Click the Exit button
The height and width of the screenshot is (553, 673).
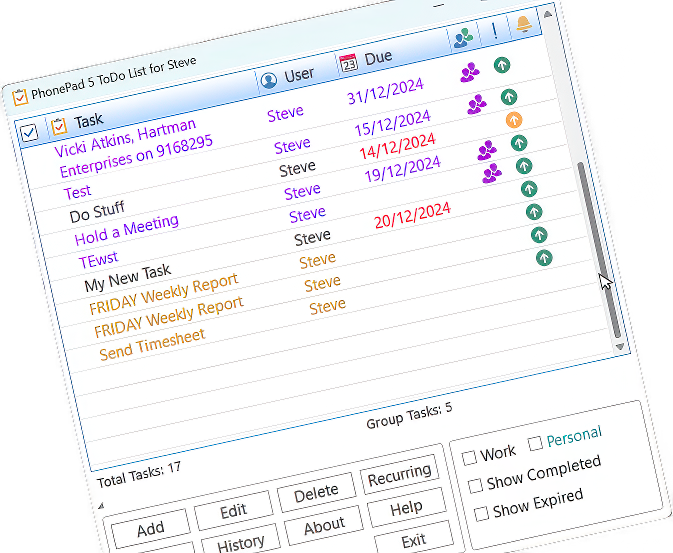pos(414,541)
